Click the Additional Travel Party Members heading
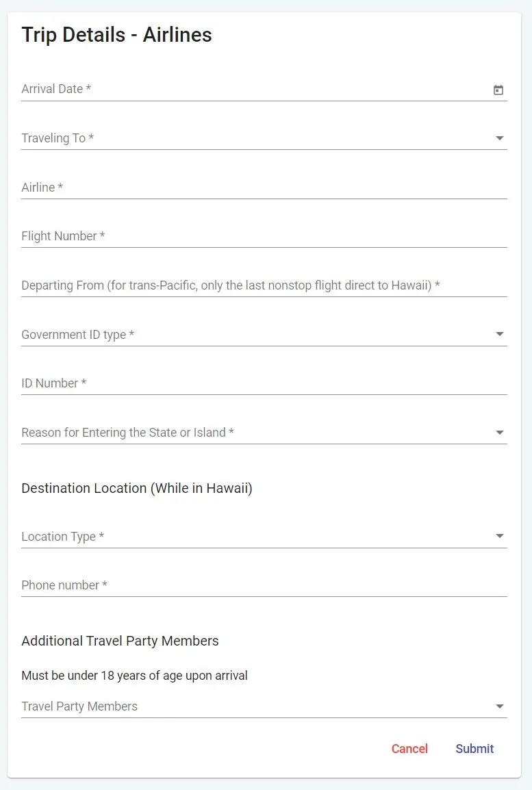The width and height of the screenshot is (532, 790). [120, 641]
